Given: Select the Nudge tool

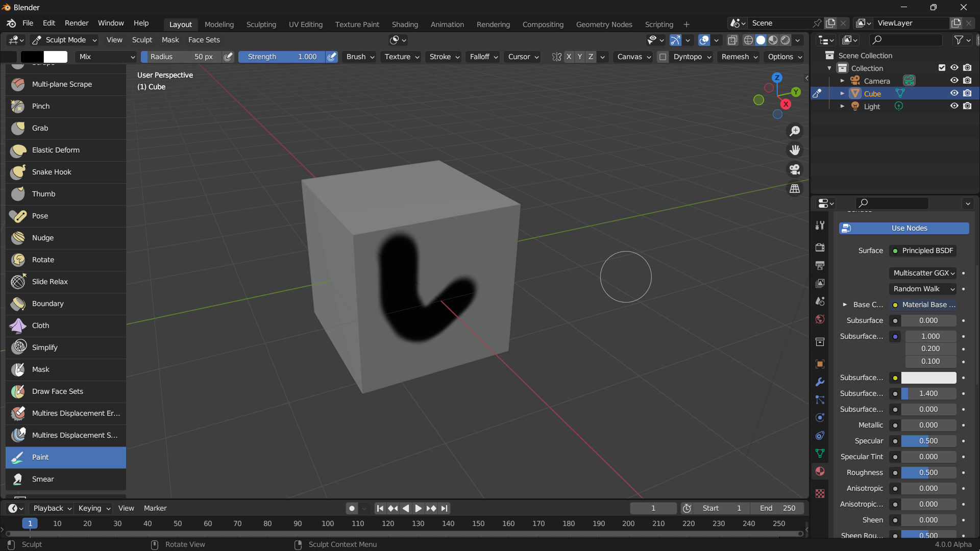Looking at the screenshot, I should coord(66,238).
